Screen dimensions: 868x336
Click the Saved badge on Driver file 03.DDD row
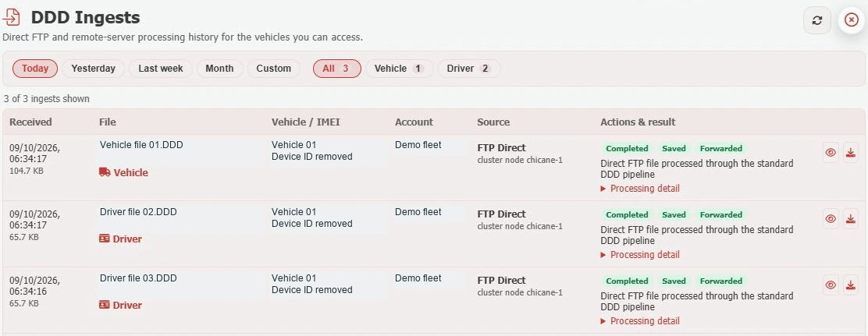674,281
